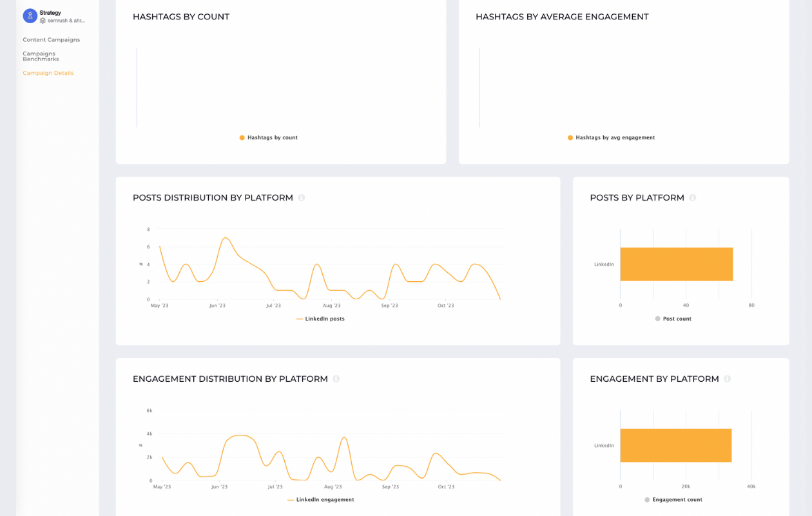The image size is (812, 516).
Task: Click Sep '23 label on posts distribution chart
Action: 390,306
